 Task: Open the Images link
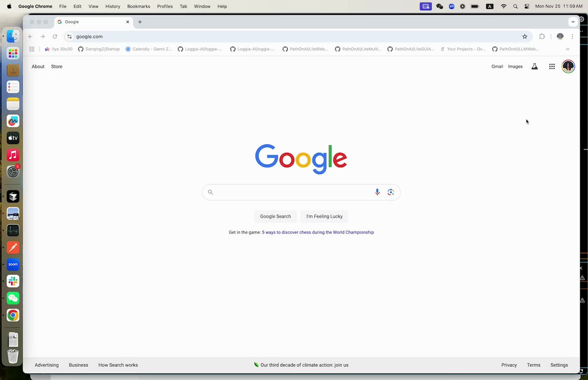515,67
